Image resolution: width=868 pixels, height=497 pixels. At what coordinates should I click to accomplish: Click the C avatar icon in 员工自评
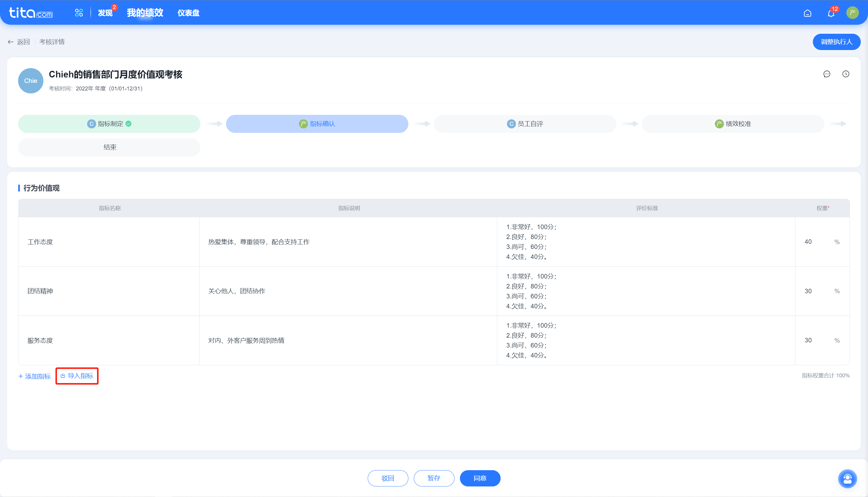(511, 124)
